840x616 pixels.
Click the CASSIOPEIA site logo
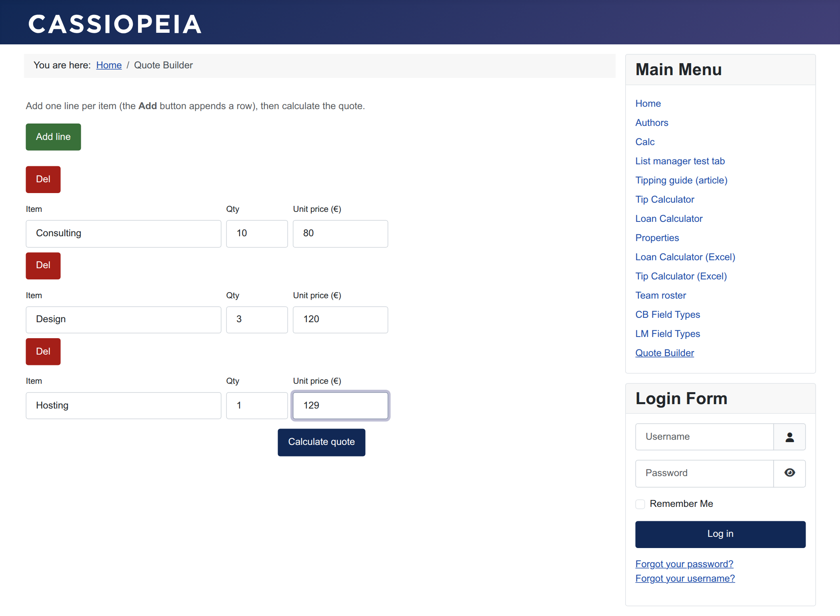pyautogui.click(x=115, y=24)
